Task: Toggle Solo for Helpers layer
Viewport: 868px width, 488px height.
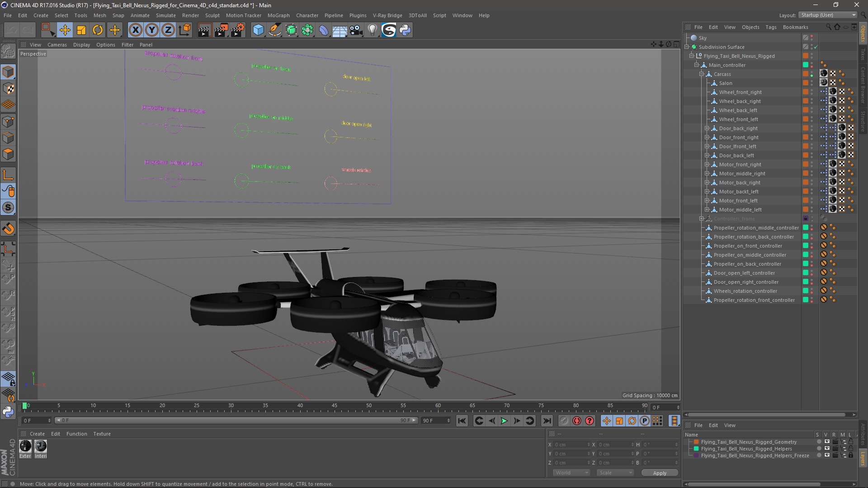Action: (x=819, y=449)
